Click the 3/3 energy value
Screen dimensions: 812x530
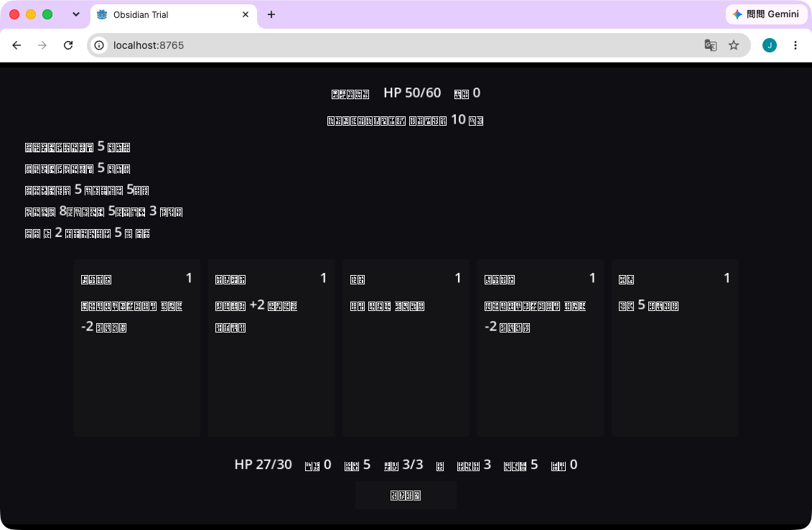(x=413, y=465)
